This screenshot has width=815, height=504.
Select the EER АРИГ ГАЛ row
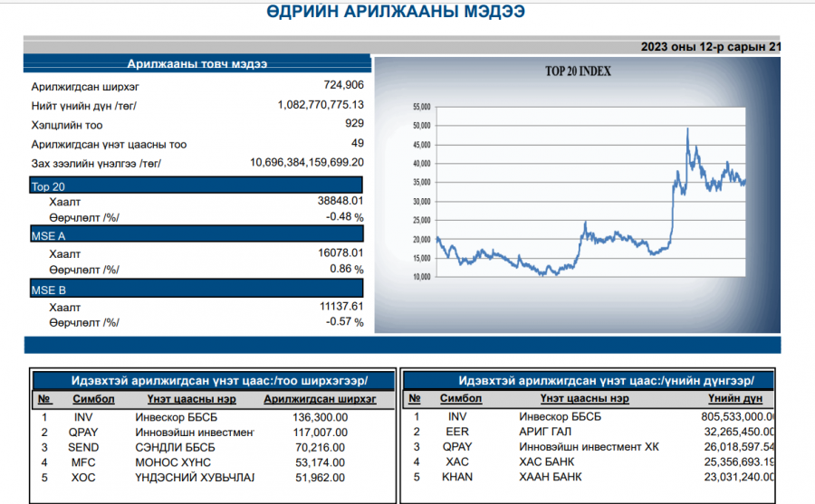point(589,432)
